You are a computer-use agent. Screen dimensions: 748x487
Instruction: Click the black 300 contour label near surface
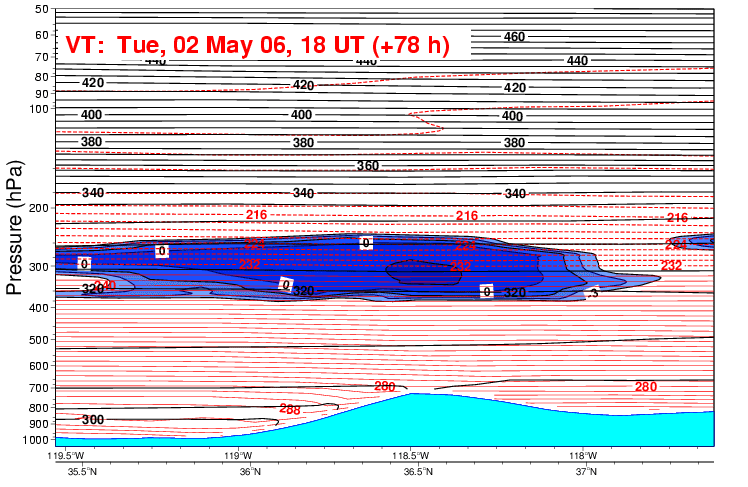click(92, 419)
